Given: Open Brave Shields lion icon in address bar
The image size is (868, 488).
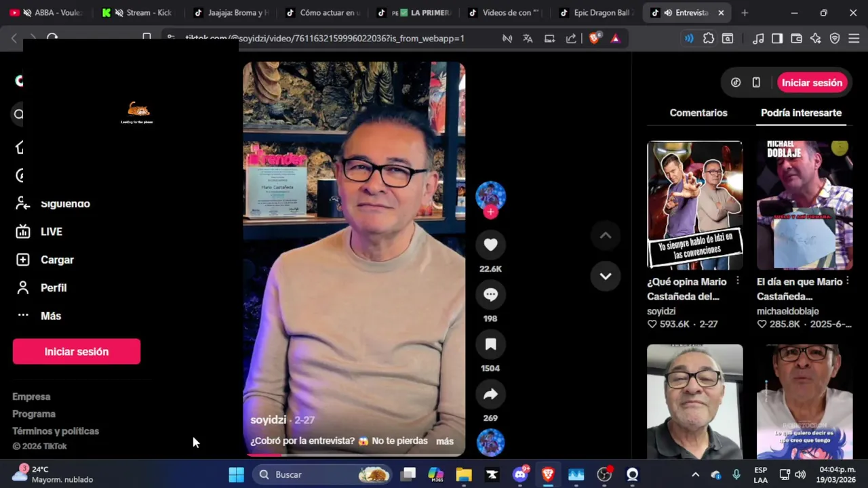Looking at the screenshot, I should tap(595, 39).
